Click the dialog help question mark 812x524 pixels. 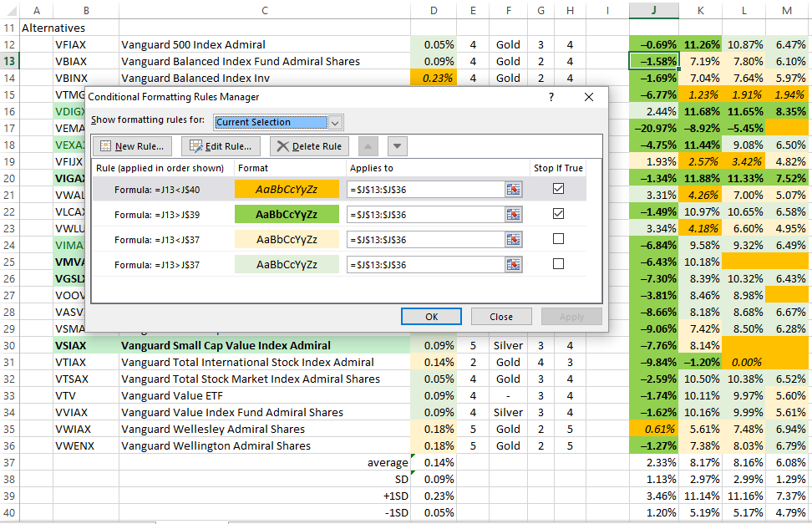pos(551,97)
